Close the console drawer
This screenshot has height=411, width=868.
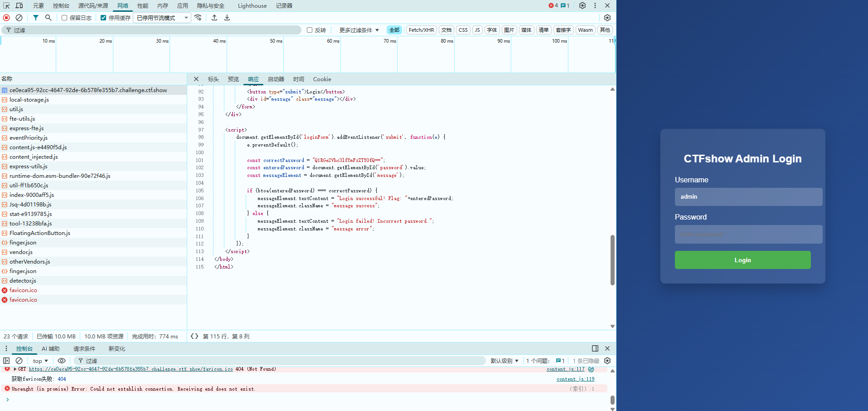(x=607, y=348)
